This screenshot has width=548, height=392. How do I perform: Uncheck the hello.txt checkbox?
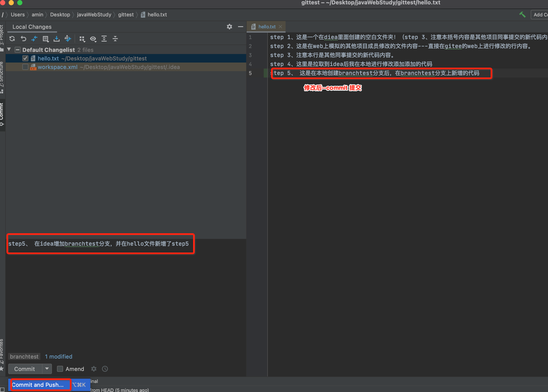(25, 58)
